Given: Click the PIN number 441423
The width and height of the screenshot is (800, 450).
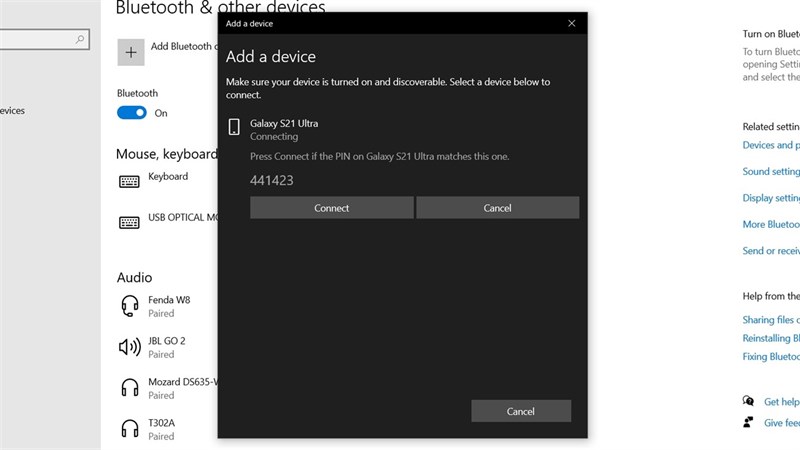Looking at the screenshot, I should pos(271,180).
